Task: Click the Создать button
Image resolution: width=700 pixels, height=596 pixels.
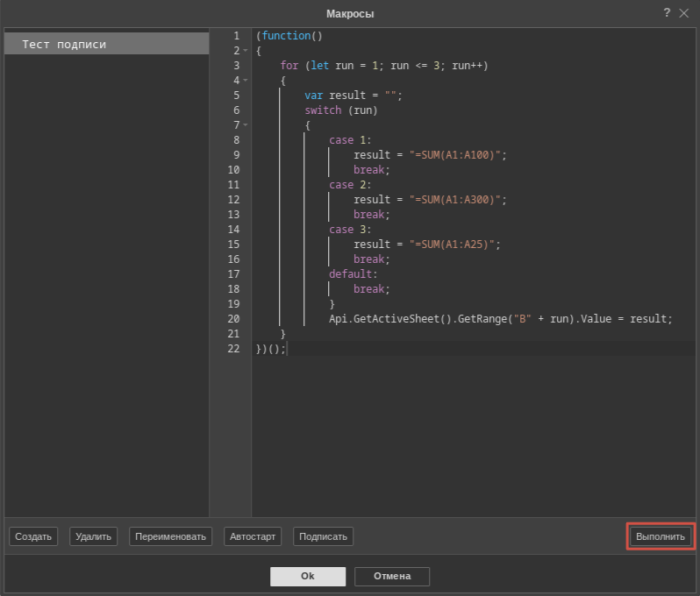Action: click(x=33, y=536)
